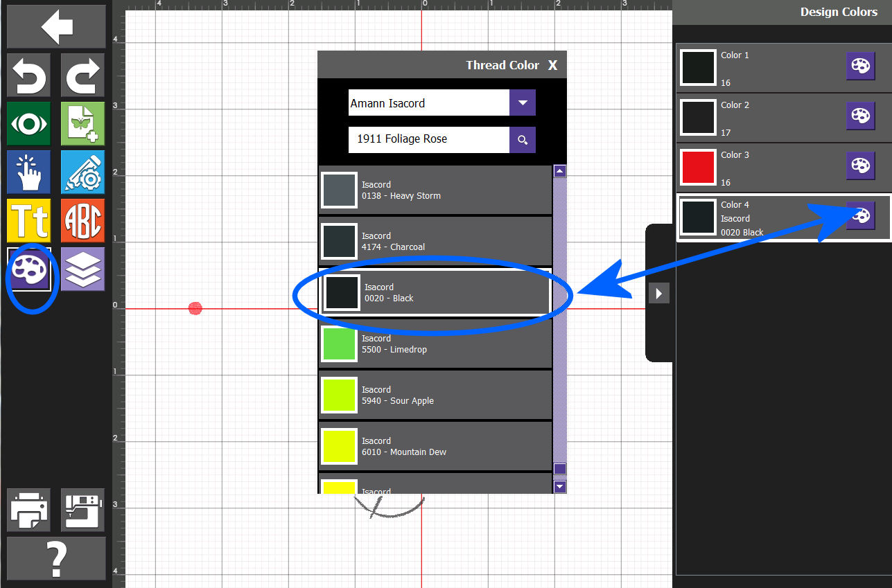Undo the last action
The height and width of the screenshot is (588, 892).
[x=29, y=75]
